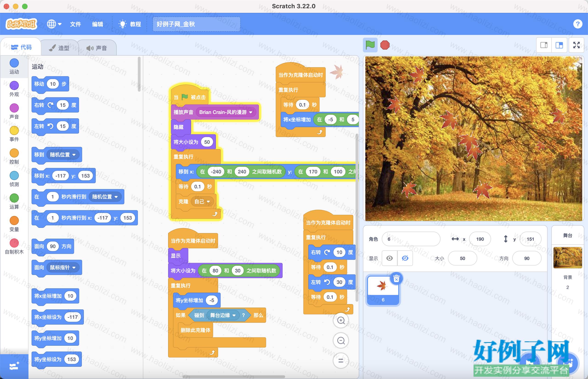588x379 pixels.
Task: Select the 运动 motion category circle
Action: [x=14, y=63]
